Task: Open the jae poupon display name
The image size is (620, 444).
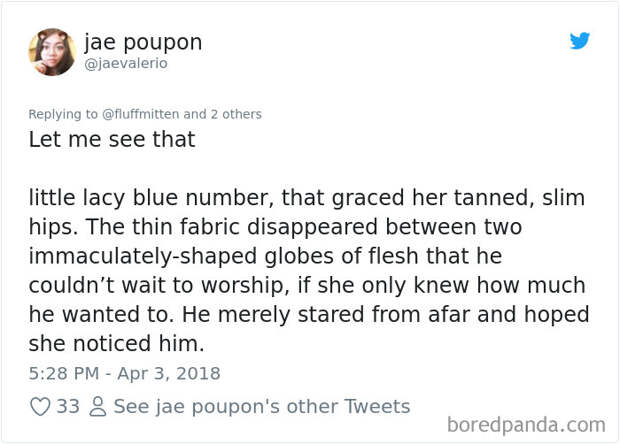Action: click(143, 42)
